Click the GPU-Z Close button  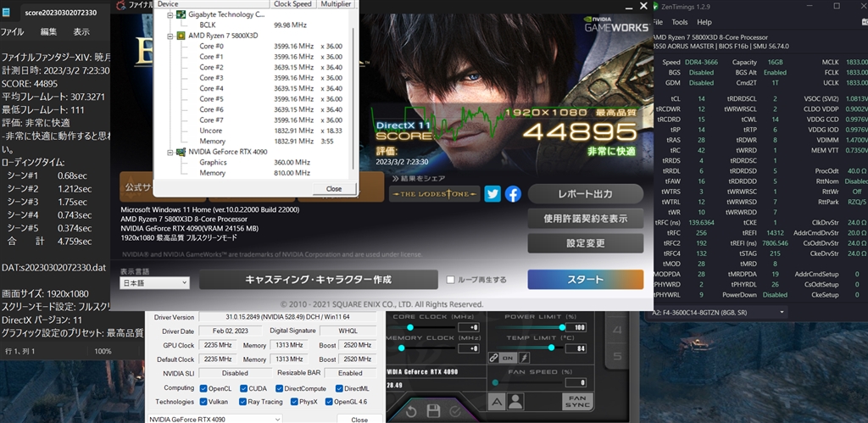tap(359, 419)
